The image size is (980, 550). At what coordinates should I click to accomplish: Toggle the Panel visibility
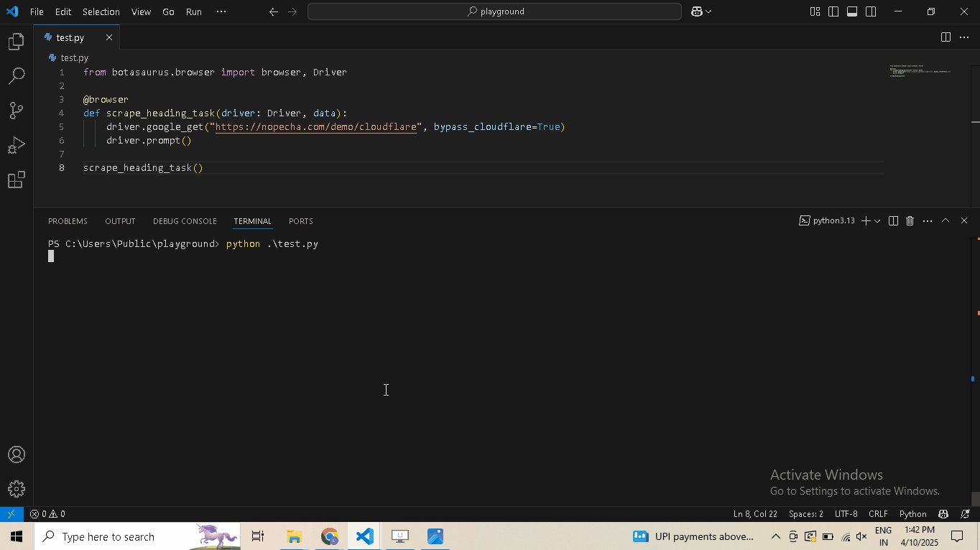click(851, 11)
